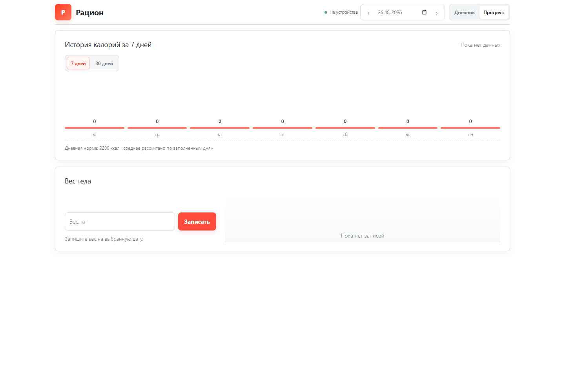Click the Пока нет записей placeholder text

tap(363, 236)
